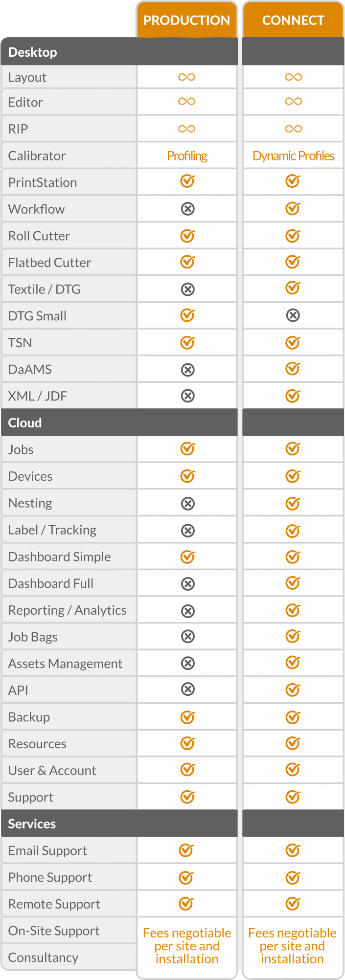Select the PRODUCTION plan tab

tap(186, 21)
